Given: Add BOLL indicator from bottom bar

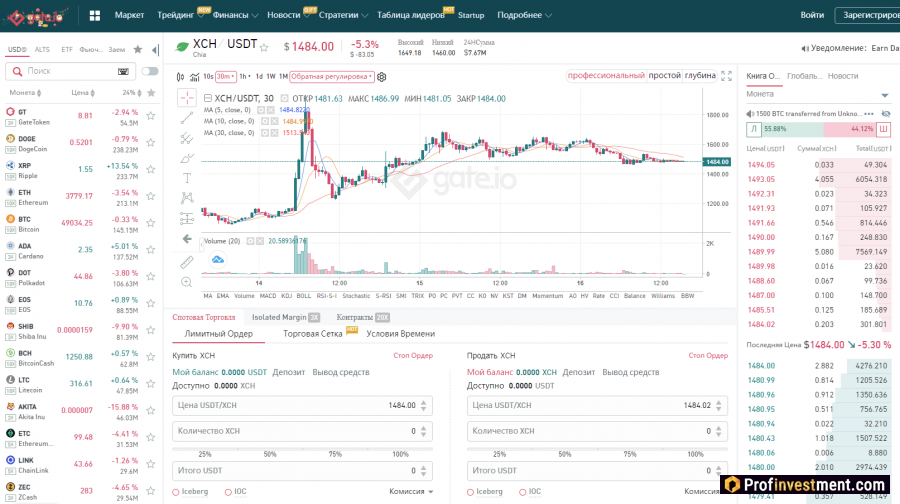Looking at the screenshot, I should pyautogui.click(x=304, y=296).
